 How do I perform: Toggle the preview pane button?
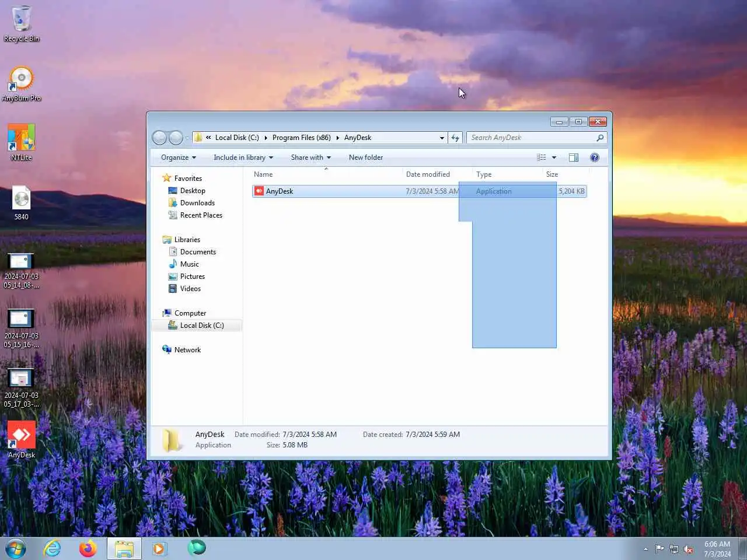[x=574, y=157]
